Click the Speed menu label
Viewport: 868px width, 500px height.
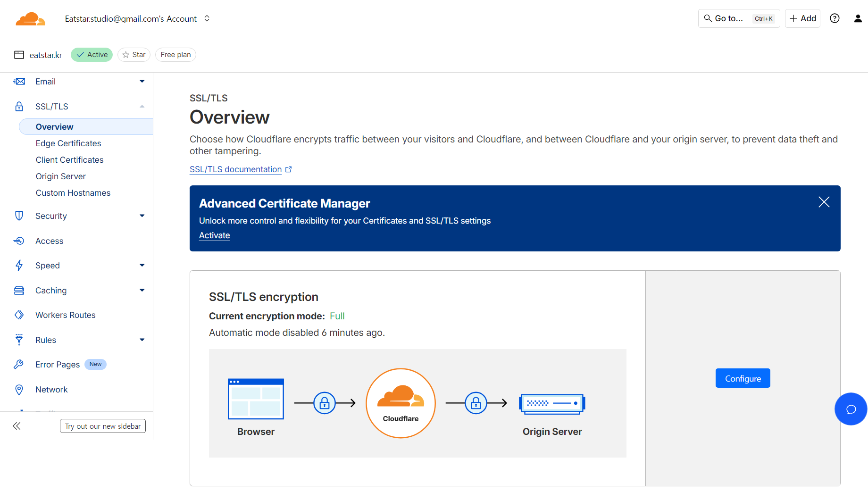coord(48,266)
